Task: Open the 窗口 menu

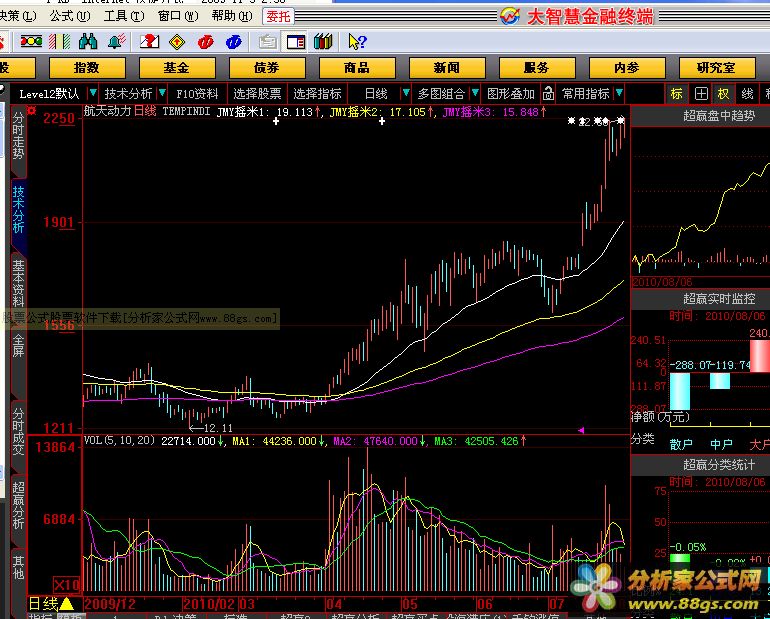Action: [x=178, y=16]
